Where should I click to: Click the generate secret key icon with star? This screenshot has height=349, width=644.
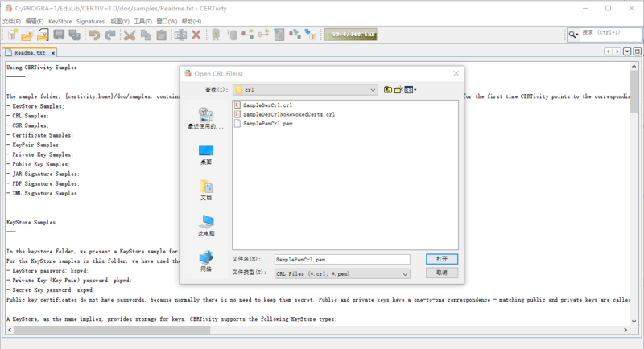263,34
